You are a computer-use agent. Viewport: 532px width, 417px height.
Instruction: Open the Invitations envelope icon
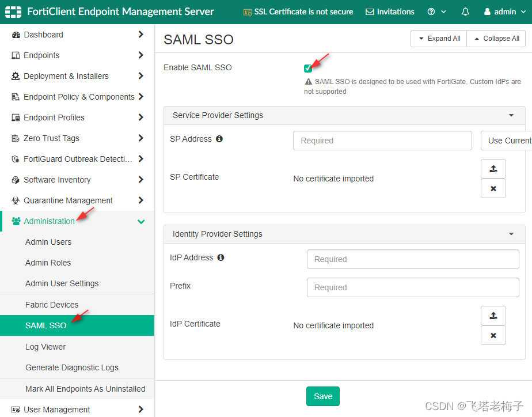[x=370, y=12]
